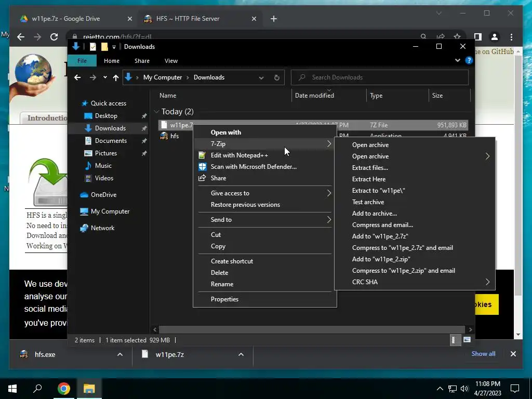Click the network tray icon
The image size is (532, 399).
click(453, 389)
